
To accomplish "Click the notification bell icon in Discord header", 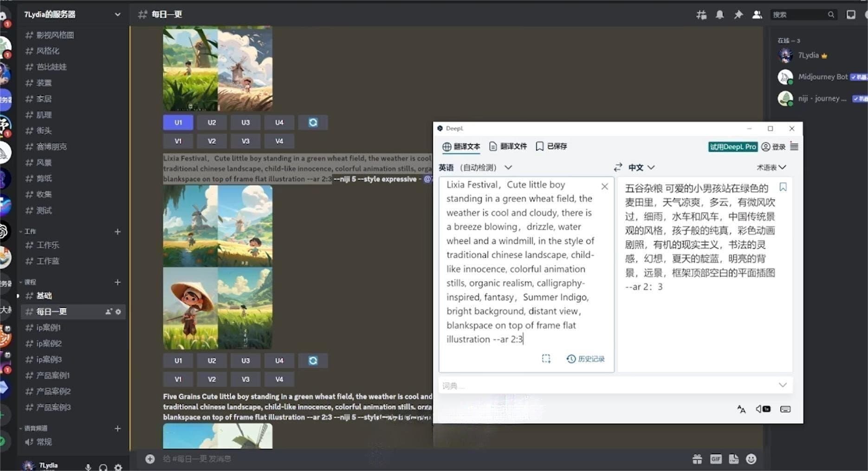I will (x=720, y=14).
